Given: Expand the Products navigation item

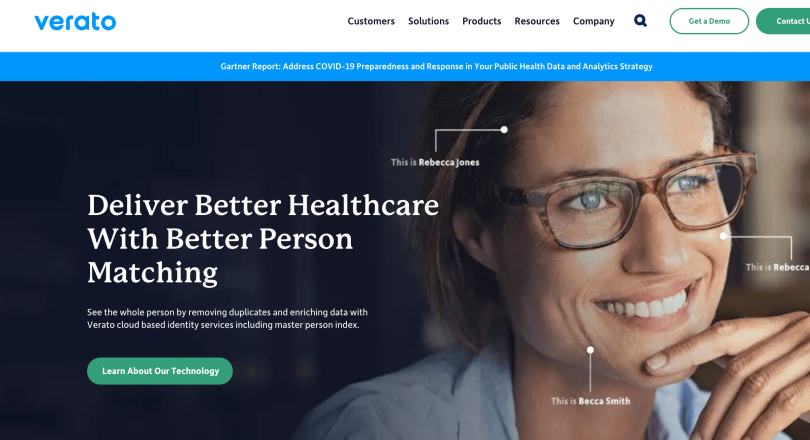Looking at the screenshot, I should pos(481,21).
